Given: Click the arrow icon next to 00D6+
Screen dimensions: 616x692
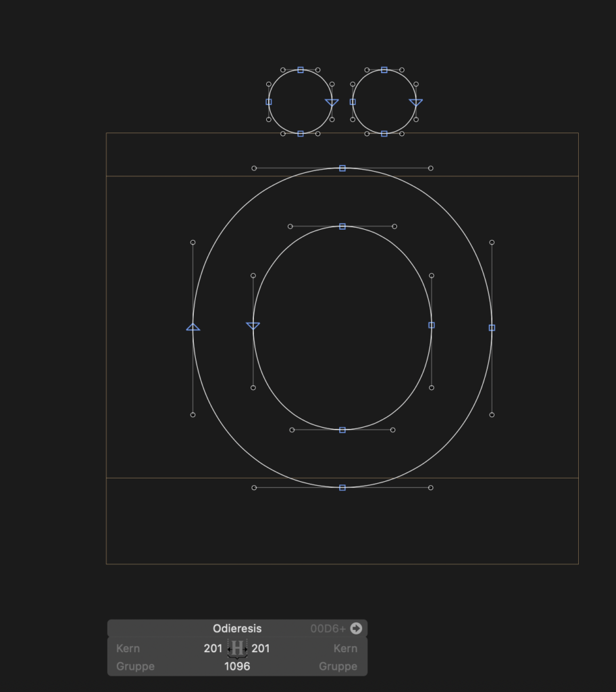Looking at the screenshot, I should point(356,628).
